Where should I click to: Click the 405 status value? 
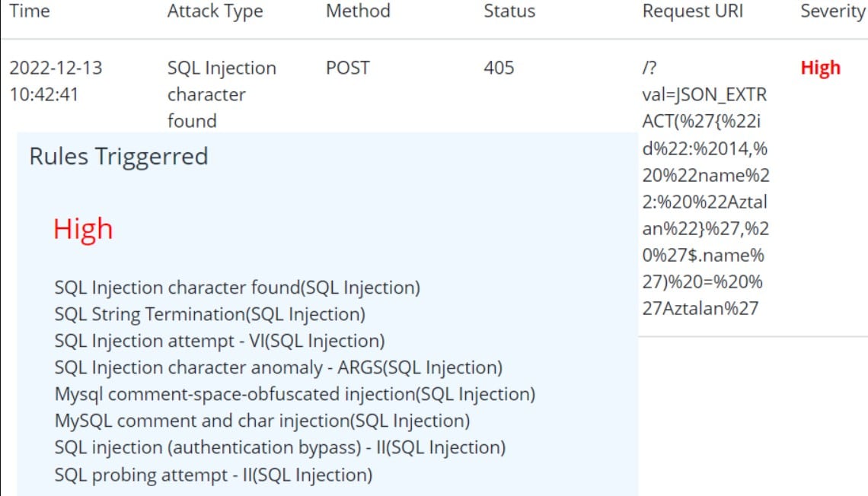[x=499, y=68]
